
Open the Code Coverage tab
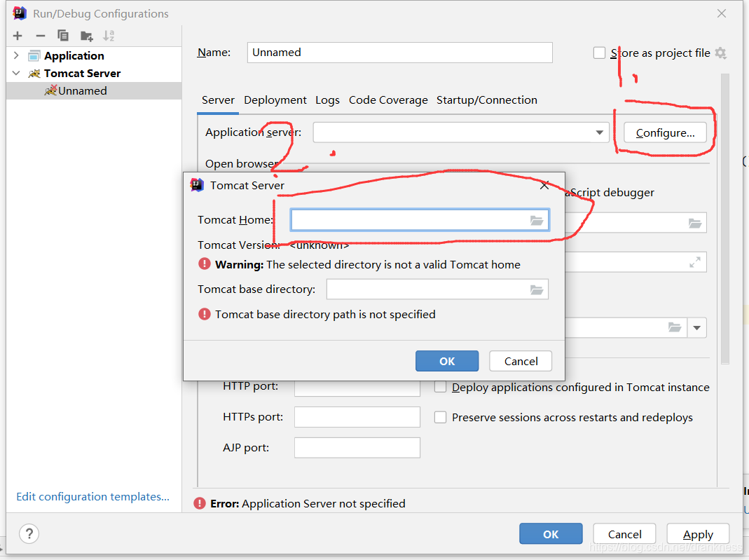point(388,100)
